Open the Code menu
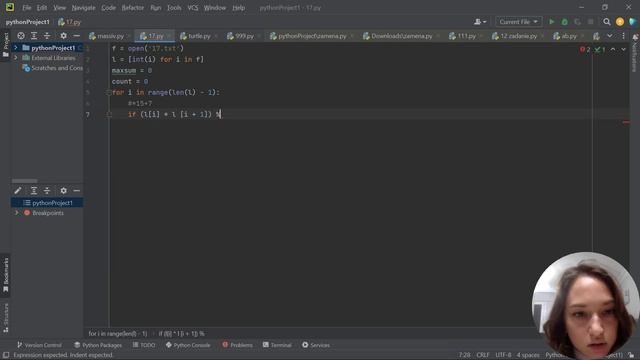 click(x=108, y=8)
